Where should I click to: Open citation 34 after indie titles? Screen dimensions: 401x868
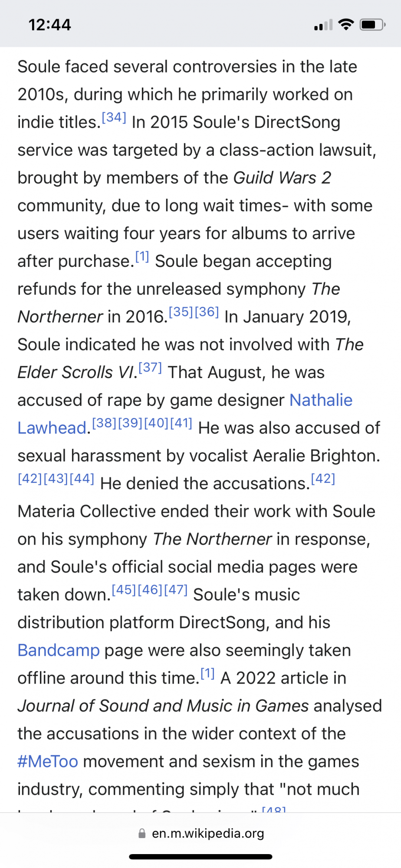[114, 118]
